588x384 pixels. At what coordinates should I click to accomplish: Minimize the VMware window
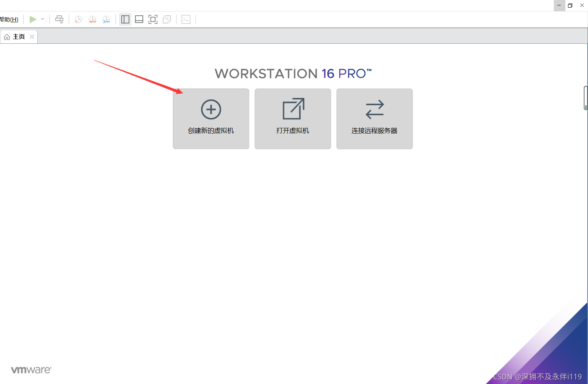click(x=559, y=5)
